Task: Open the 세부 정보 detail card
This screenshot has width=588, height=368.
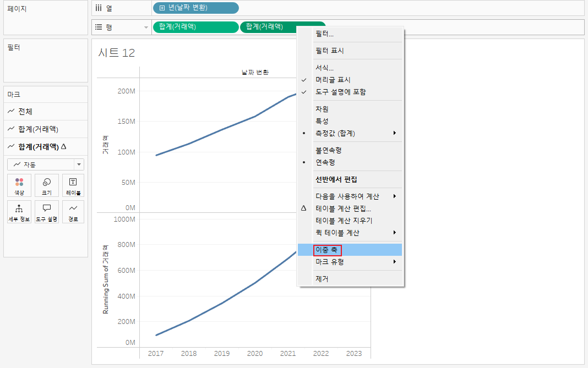Action: [x=19, y=212]
